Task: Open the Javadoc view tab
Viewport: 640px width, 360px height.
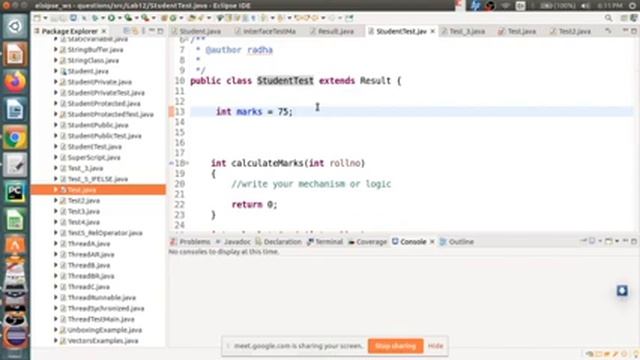Action: point(233,242)
